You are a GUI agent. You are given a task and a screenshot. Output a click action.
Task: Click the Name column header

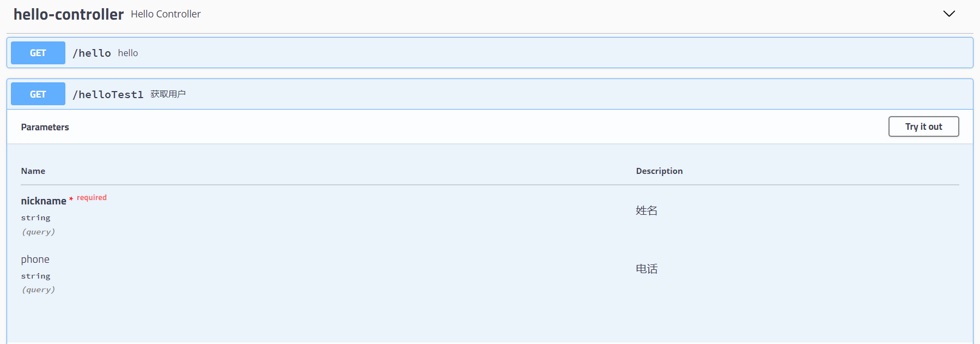pos(33,171)
